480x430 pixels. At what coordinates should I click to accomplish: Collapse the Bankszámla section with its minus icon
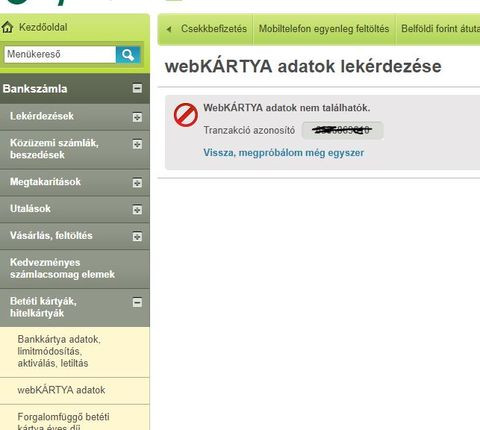[137, 88]
